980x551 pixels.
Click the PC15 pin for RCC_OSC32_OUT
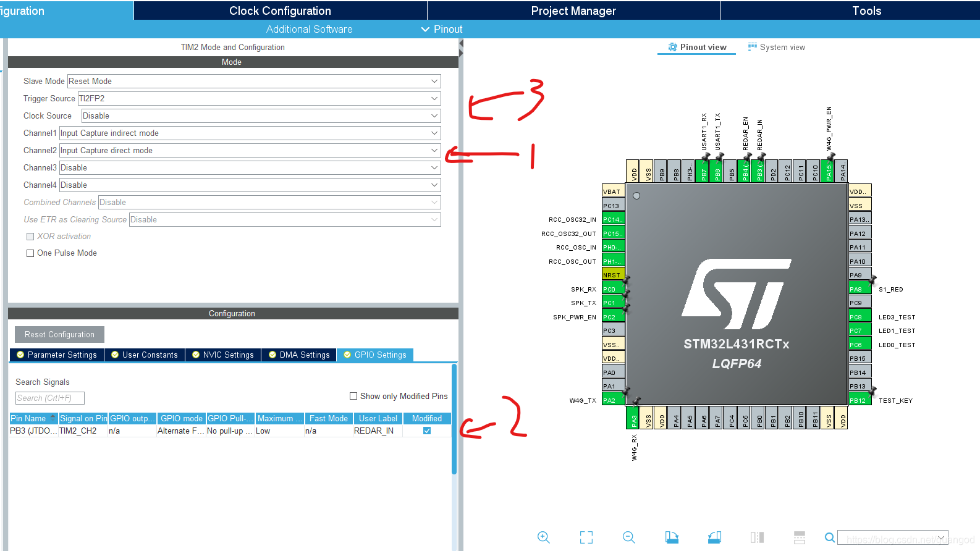613,233
